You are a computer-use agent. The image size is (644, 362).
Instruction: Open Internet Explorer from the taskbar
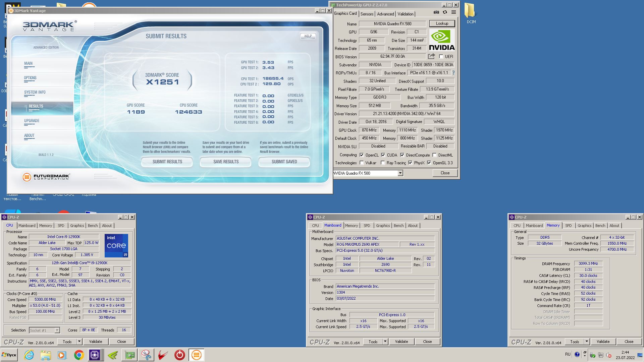coord(29,355)
